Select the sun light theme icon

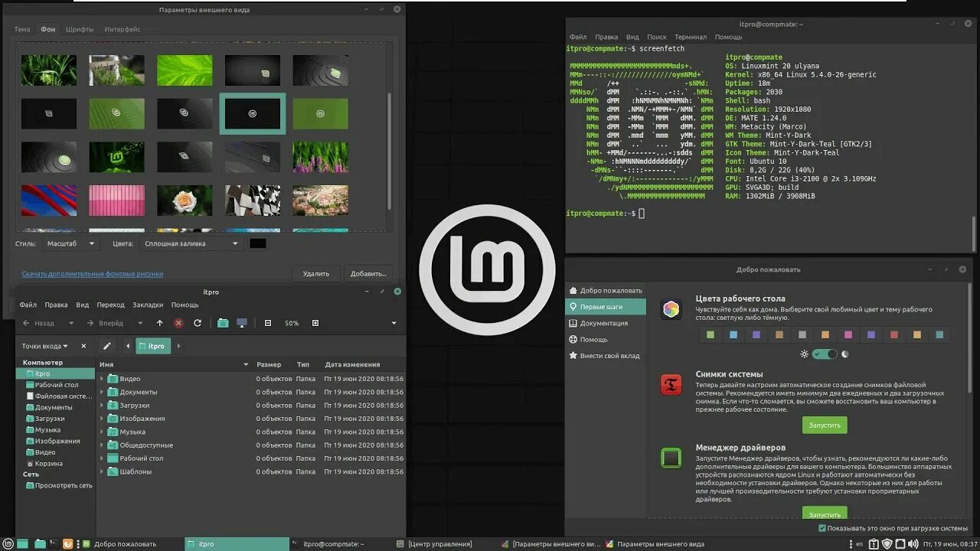click(x=804, y=354)
